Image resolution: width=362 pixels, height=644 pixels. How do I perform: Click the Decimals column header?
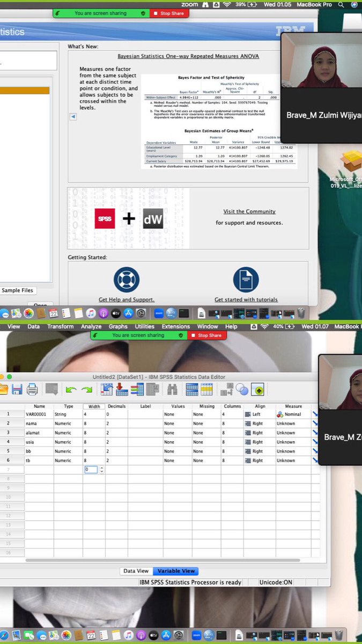[x=116, y=406]
